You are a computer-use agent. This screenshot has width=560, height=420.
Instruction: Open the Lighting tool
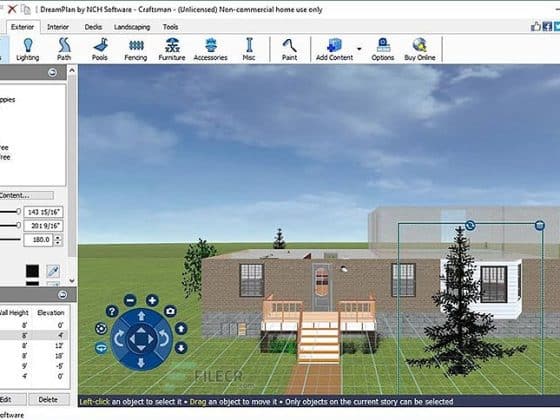(28, 49)
